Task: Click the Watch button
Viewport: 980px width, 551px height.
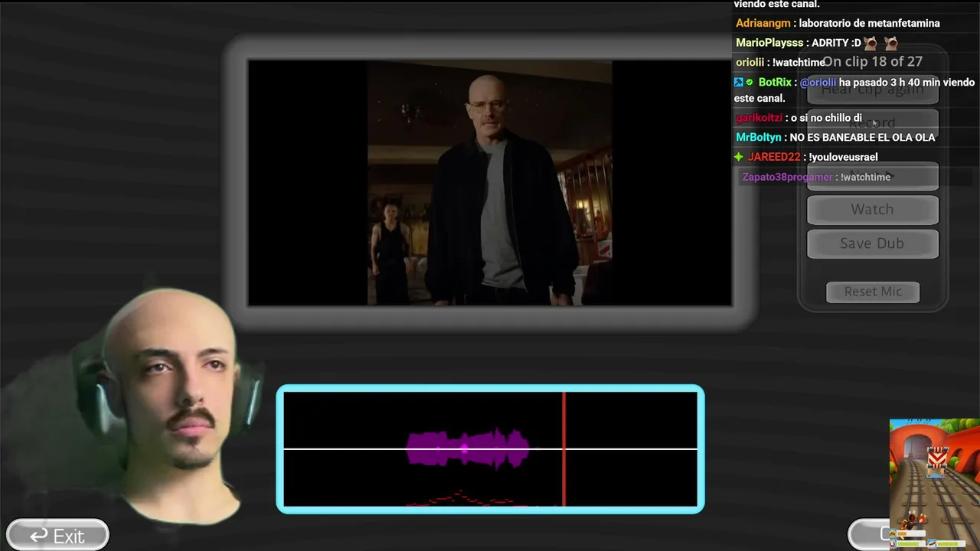Action: coord(873,210)
